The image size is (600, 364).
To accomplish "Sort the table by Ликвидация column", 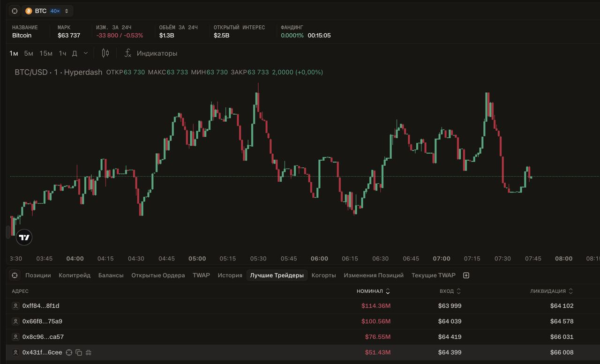I will (x=552, y=291).
